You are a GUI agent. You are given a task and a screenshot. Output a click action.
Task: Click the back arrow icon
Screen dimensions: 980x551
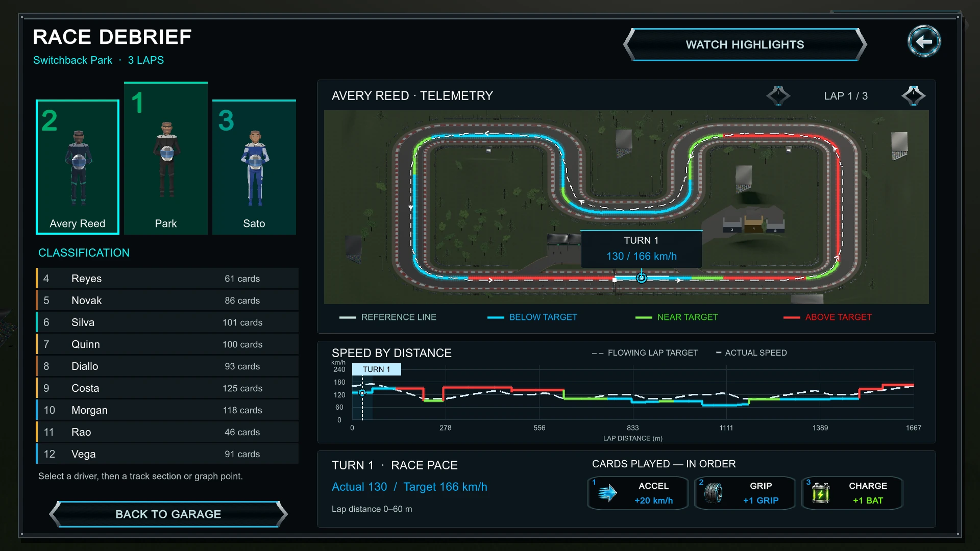[924, 41]
